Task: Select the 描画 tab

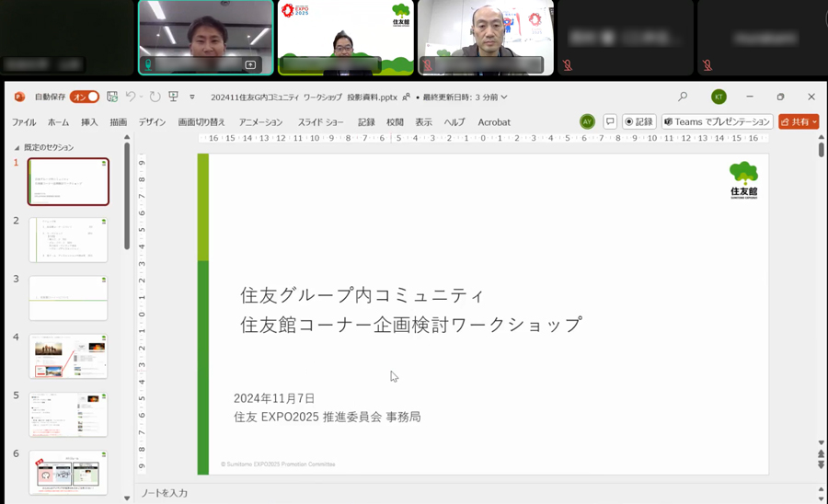Action: 119,122
